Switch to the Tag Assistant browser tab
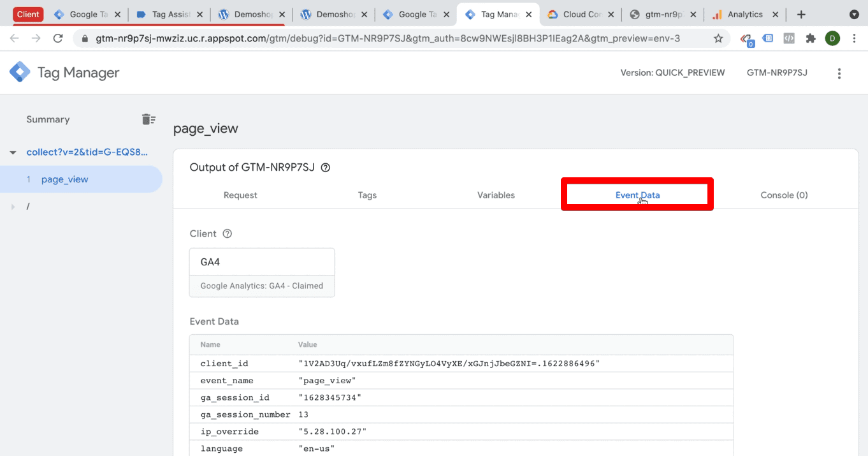The width and height of the screenshot is (868, 456). pyautogui.click(x=169, y=13)
